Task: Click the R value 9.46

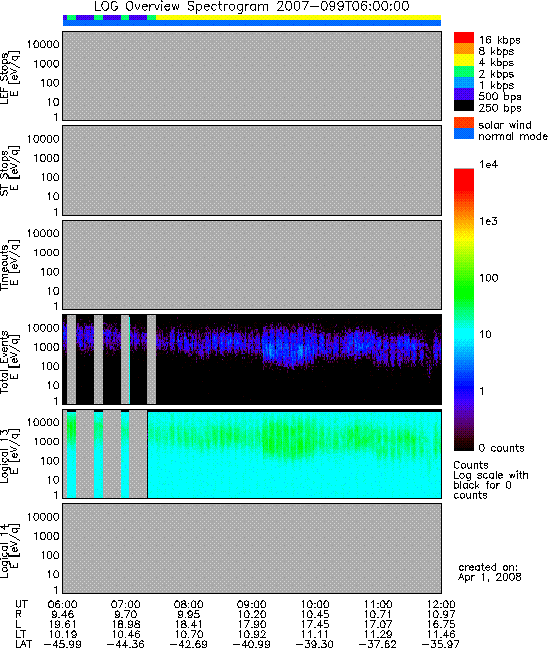Action: (63, 614)
